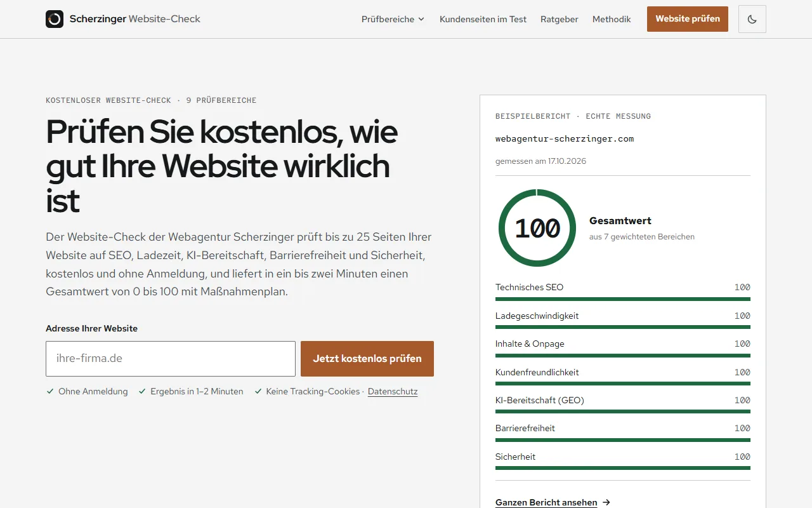Click the Beispielbericht · Echte Messung caption
The image size is (812, 508).
[x=573, y=116]
